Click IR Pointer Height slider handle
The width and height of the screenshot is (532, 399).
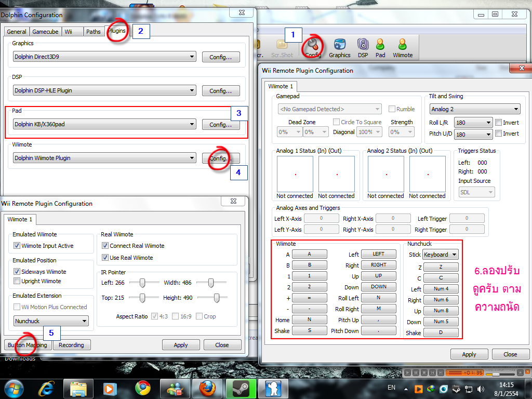click(x=217, y=298)
